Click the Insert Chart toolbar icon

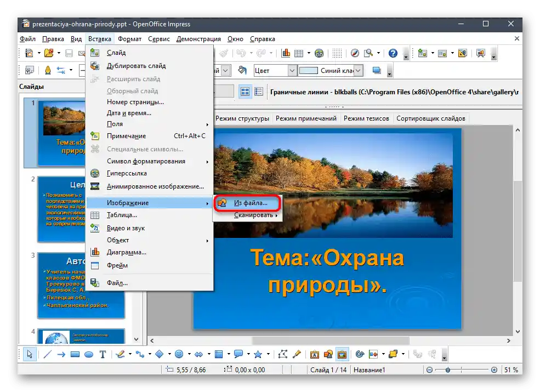pyautogui.click(x=286, y=53)
